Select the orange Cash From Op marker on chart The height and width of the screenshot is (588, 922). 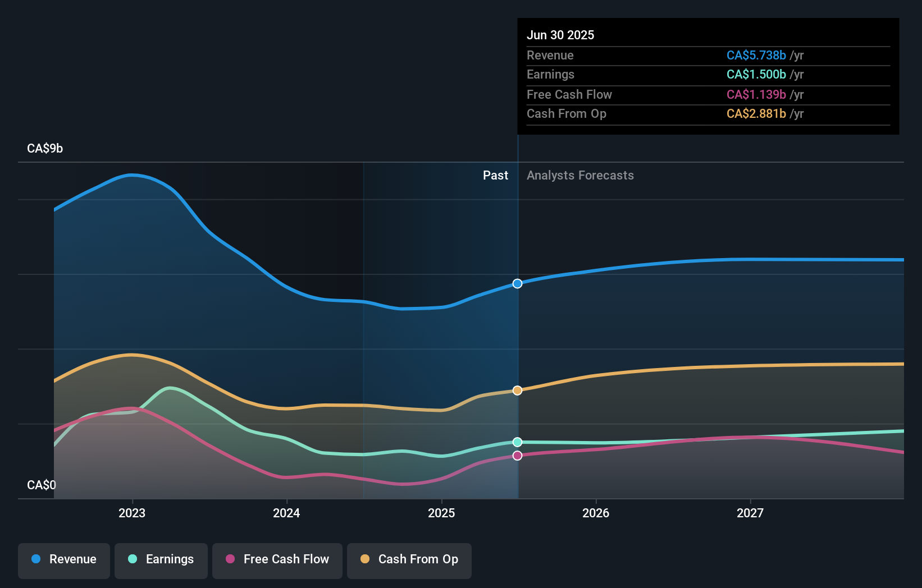point(517,390)
